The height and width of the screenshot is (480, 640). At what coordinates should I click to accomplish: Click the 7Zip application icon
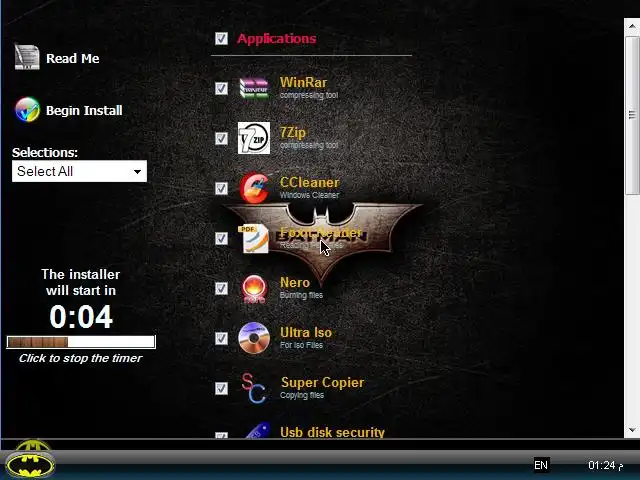[x=254, y=138]
